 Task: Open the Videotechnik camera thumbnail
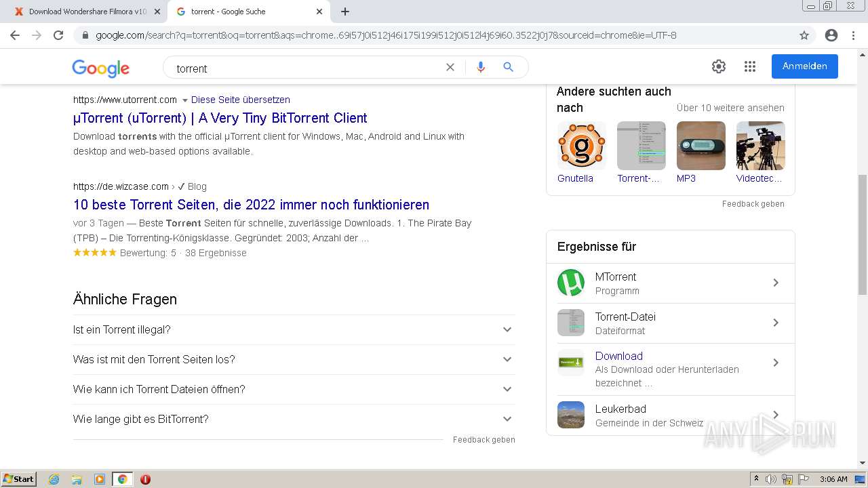(x=761, y=146)
